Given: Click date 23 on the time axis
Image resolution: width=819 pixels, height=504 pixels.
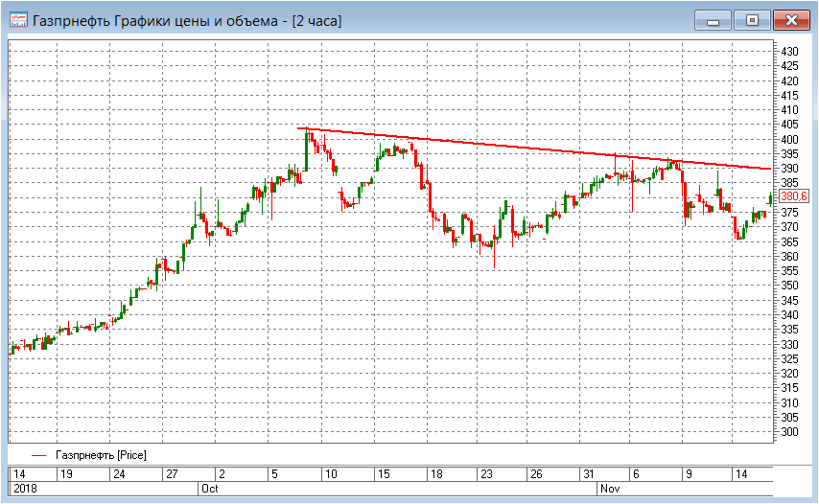Looking at the screenshot, I should (x=485, y=473).
